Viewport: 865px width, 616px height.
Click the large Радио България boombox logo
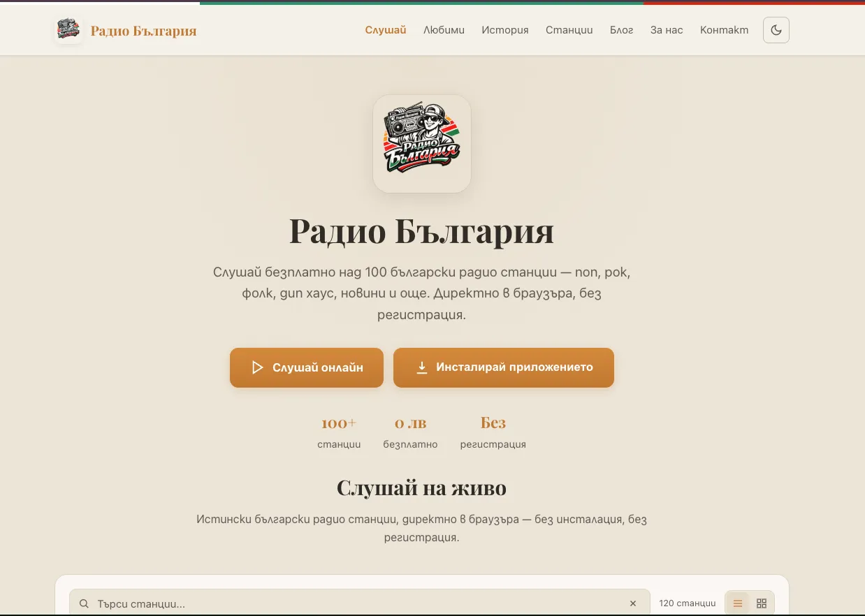pyautogui.click(x=422, y=144)
